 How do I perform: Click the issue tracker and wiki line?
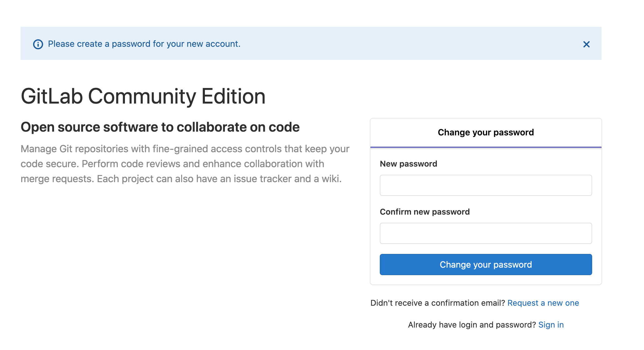(x=181, y=179)
